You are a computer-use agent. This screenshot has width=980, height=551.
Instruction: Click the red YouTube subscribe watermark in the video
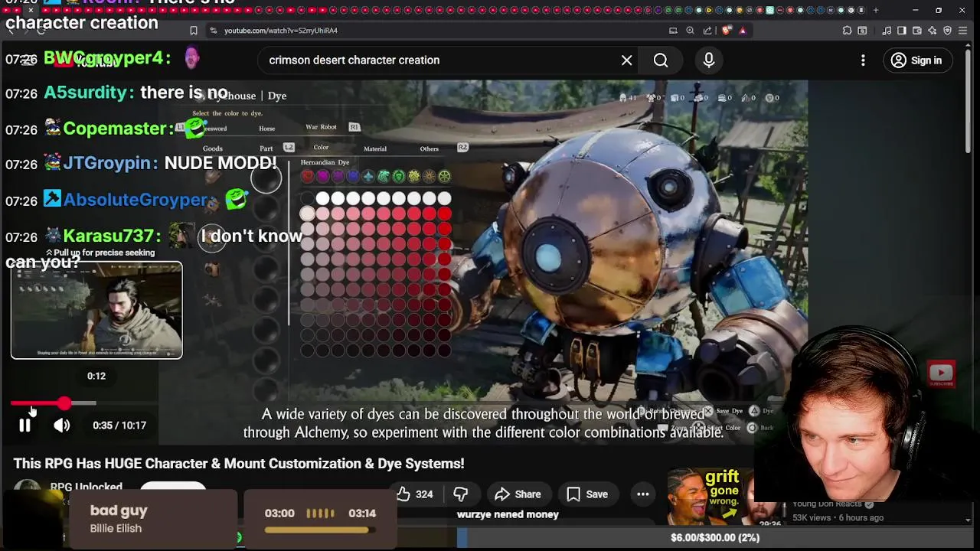941,373
